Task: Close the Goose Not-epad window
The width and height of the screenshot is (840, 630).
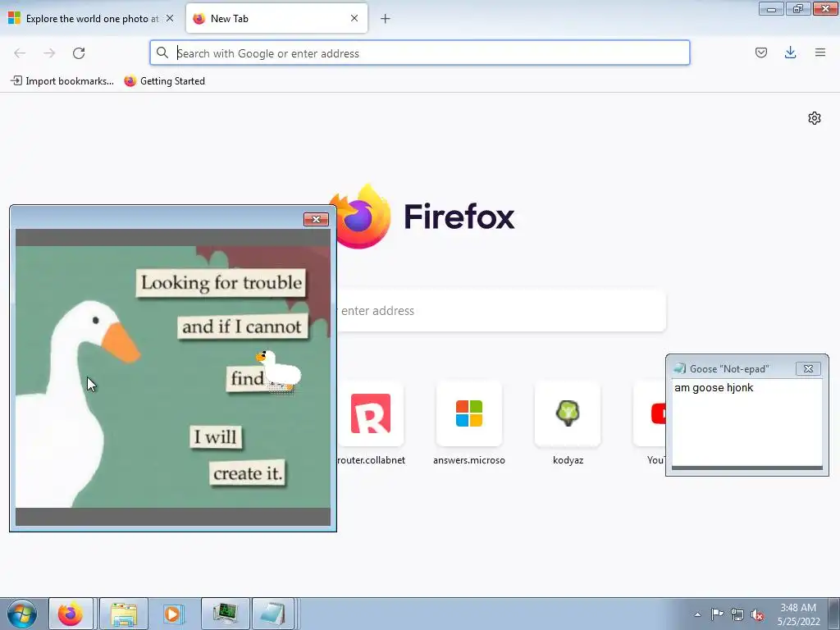Action: click(808, 368)
